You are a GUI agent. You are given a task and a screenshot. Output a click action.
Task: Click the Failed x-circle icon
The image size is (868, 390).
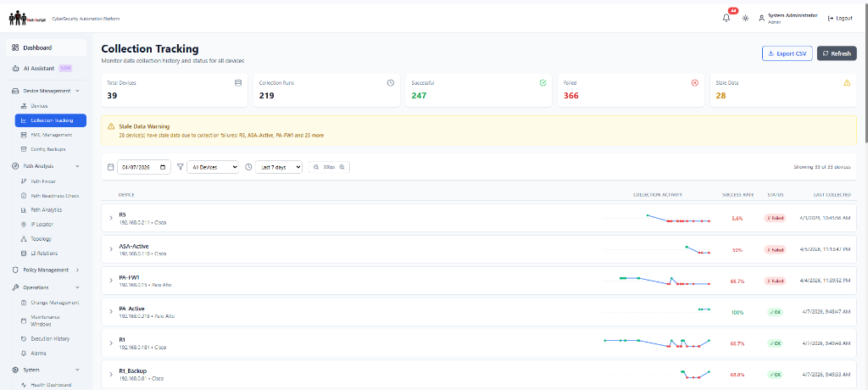point(695,82)
